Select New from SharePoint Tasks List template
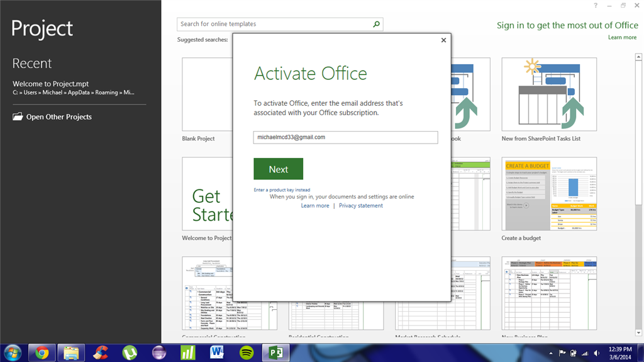The width and height of the screenshot is (644, 362). point(549,94)
